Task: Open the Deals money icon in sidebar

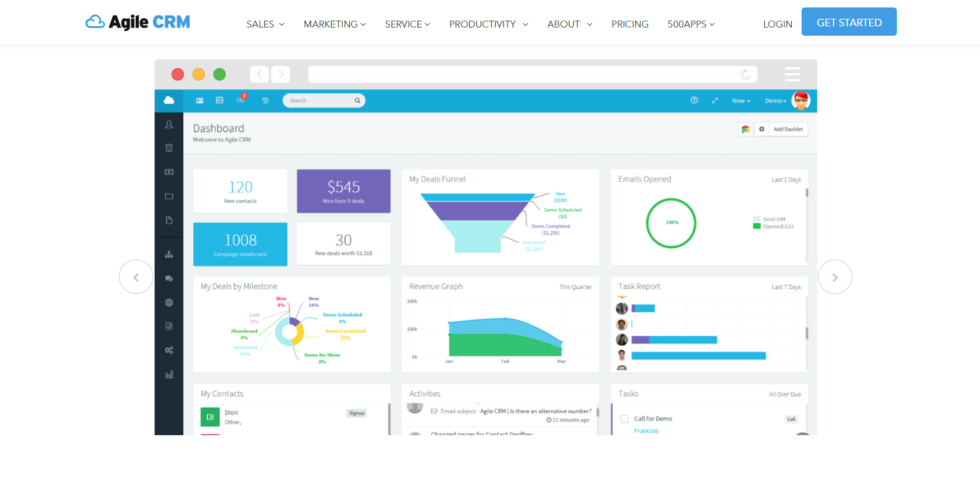Action: (169, 172)
